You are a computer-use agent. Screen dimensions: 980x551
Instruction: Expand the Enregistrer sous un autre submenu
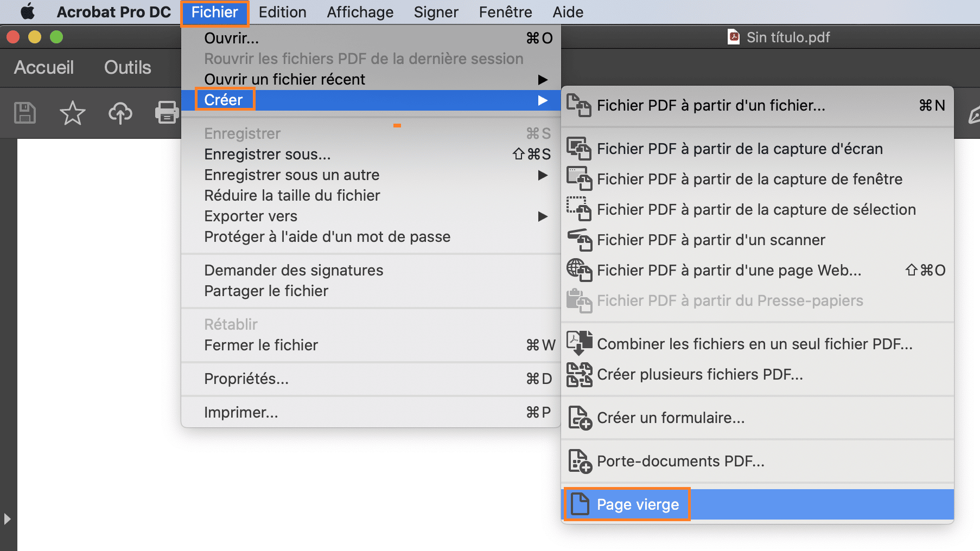click(x=291, y=175)
